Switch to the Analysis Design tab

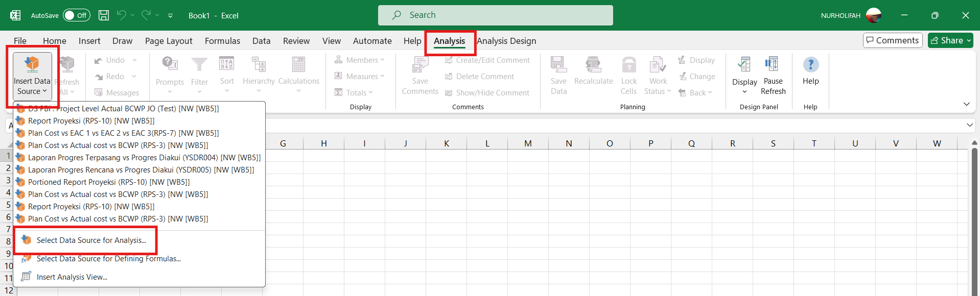tap(506, 41)
